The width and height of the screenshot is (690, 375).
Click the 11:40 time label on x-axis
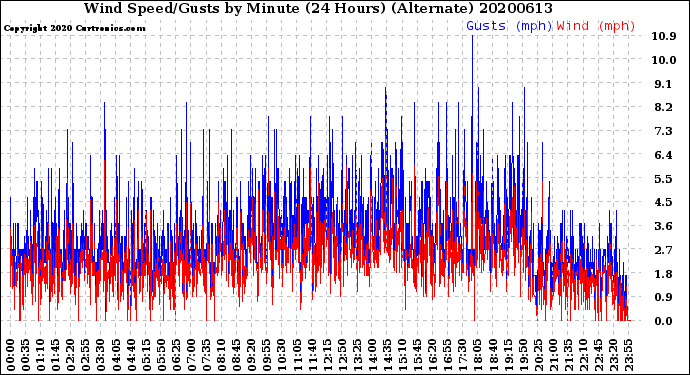click(x=312, y=355)
